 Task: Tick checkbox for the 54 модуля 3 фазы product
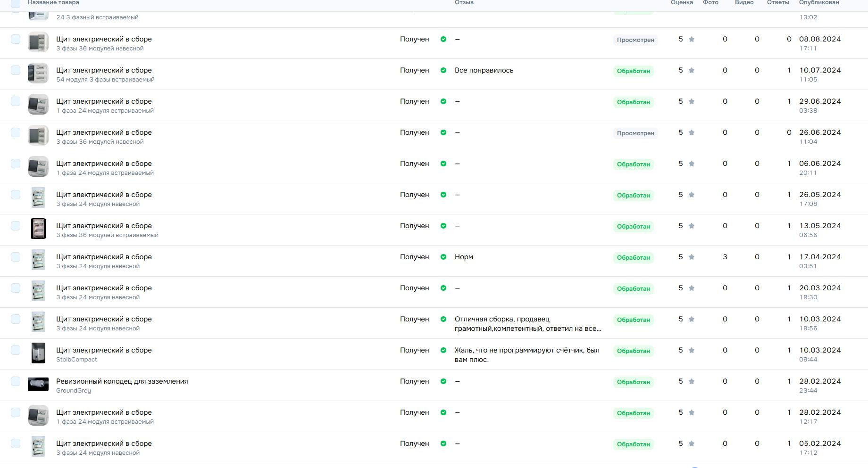16,70
